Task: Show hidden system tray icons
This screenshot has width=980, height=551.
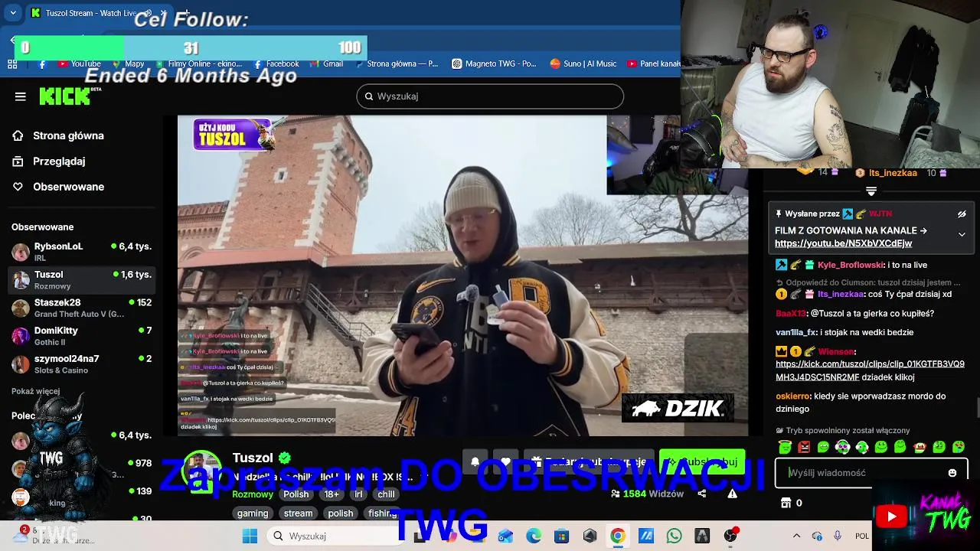Action: coord(796,536)
